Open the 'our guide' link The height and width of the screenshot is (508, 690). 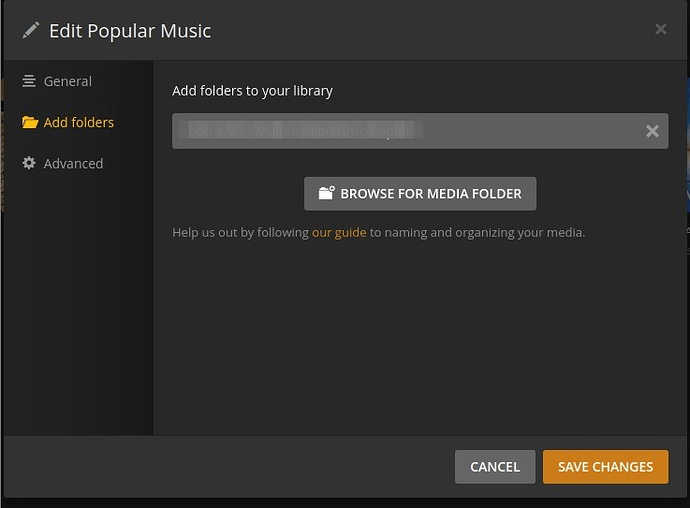coord(339,232)
